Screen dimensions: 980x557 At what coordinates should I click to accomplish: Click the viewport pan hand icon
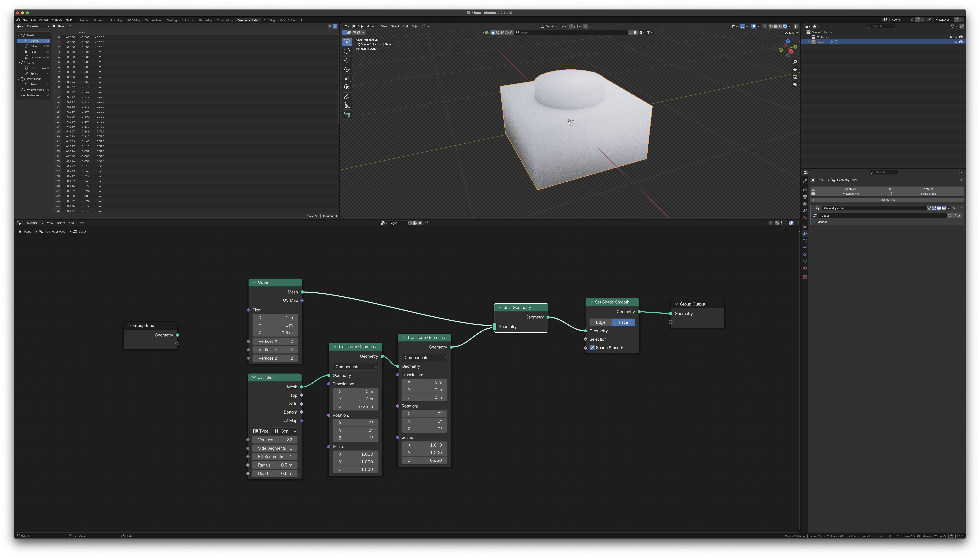click(x=795, y=69)
